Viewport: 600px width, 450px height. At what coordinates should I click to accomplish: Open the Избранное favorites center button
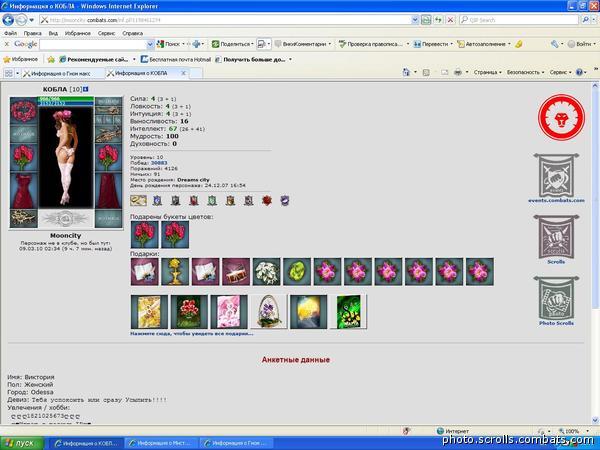[21, 60]
